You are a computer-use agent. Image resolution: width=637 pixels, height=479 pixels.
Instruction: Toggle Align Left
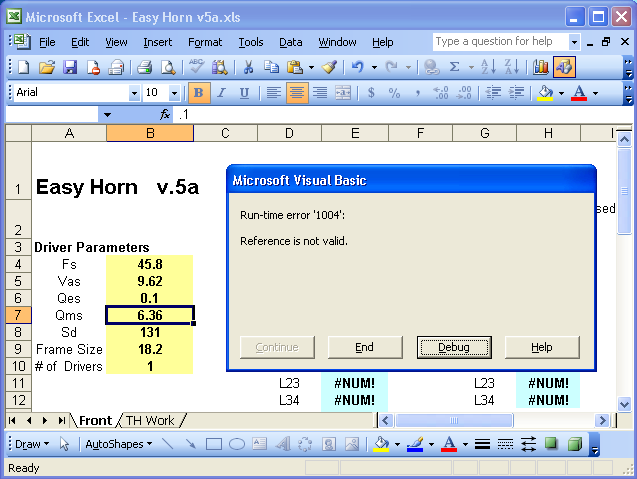coord(273,93)
